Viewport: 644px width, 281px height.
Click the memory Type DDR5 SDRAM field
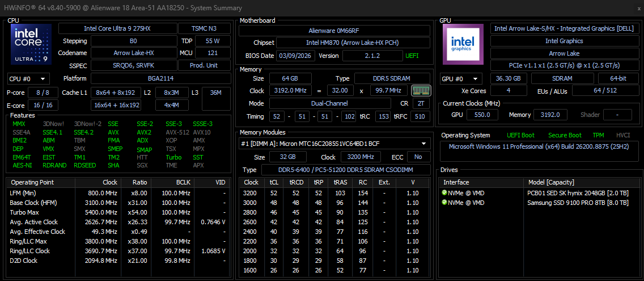click(x=392, y=78)
